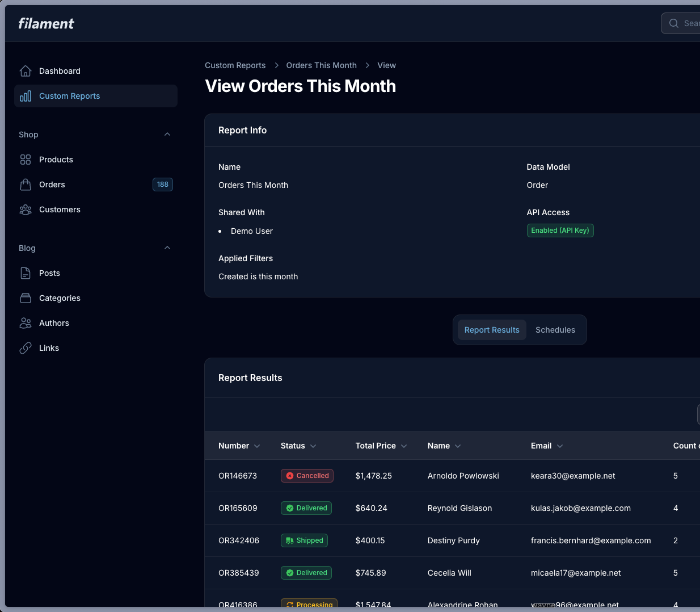700x612 pixels.
Task: Click the Products grid icon
Action: click(26, 160)
